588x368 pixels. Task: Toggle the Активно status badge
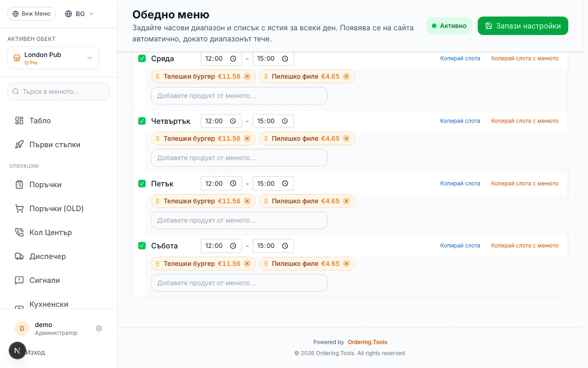click(x=449, y=26)
